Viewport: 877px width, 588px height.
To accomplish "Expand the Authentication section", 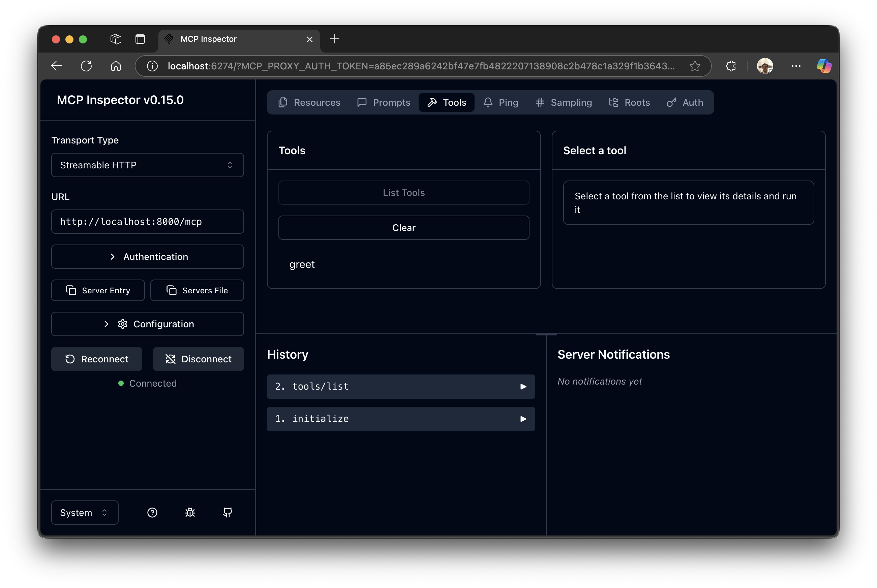I will click(x=148, y=257).
